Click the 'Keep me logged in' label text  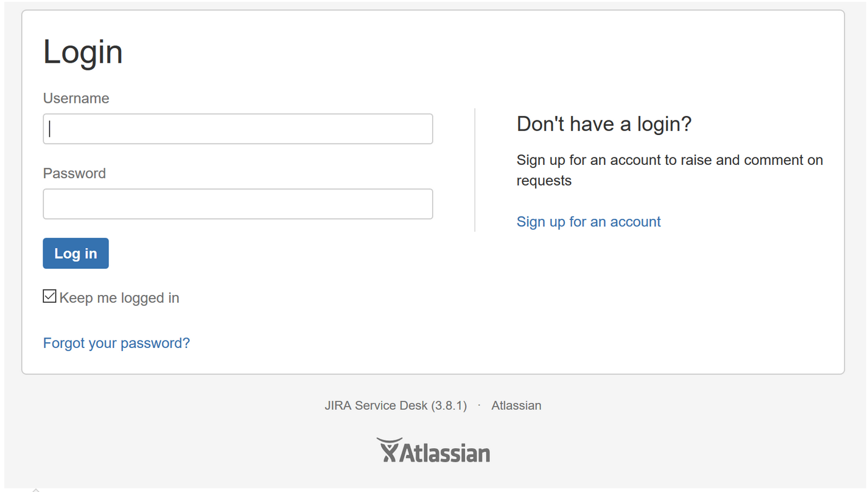(119, 298)
